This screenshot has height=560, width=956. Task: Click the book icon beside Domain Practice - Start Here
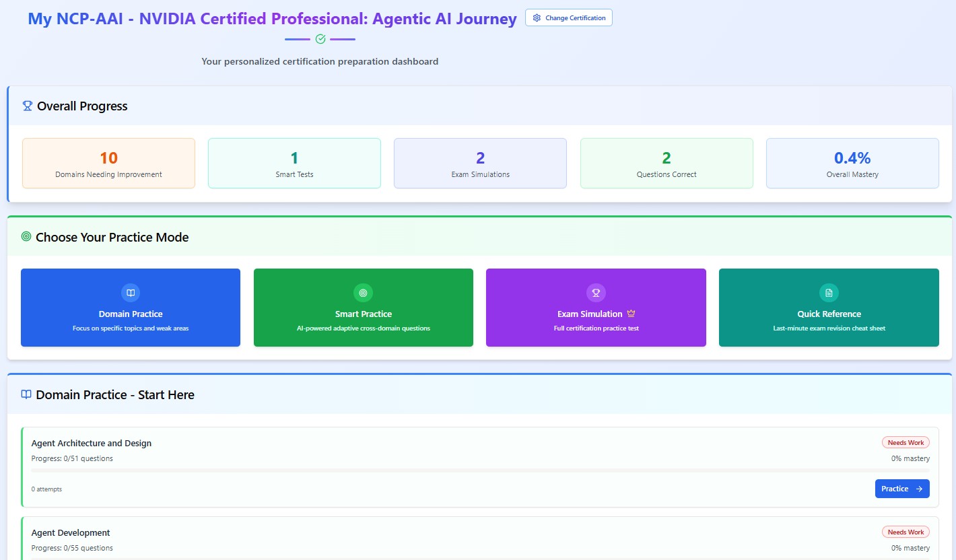(26, 394)
